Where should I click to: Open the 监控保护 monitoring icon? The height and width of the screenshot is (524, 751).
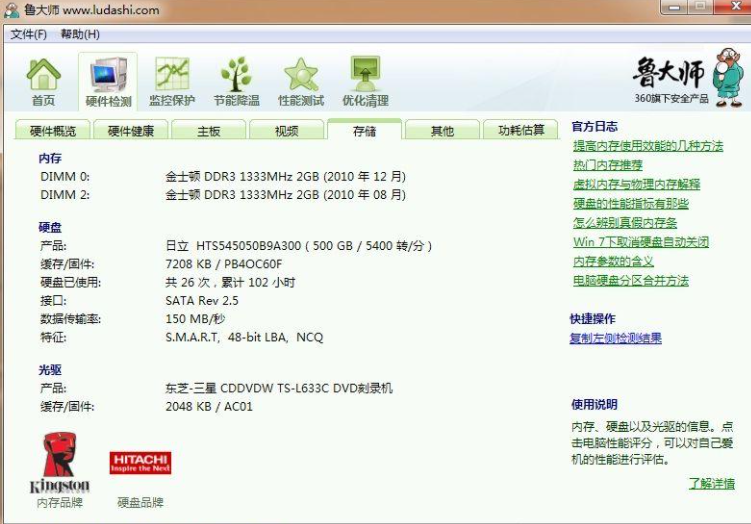click(172, 80)
